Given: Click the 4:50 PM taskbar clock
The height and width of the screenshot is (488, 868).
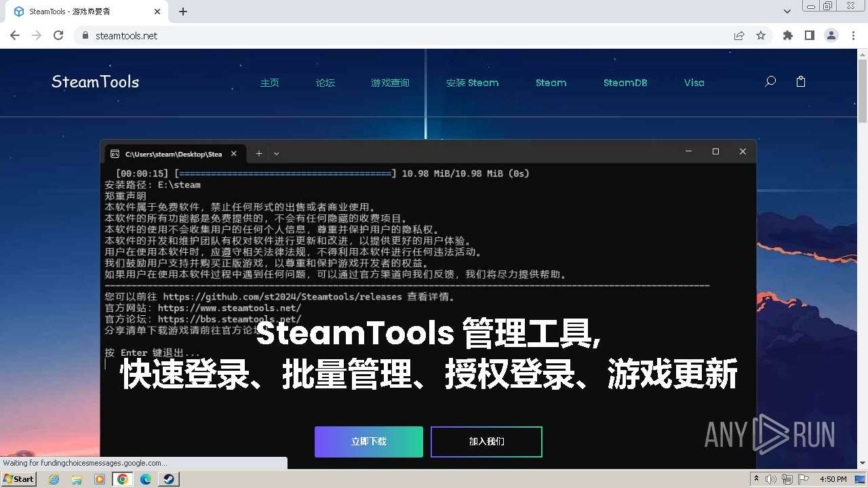Looking at the screenshot, I should (x=833, y=479).
